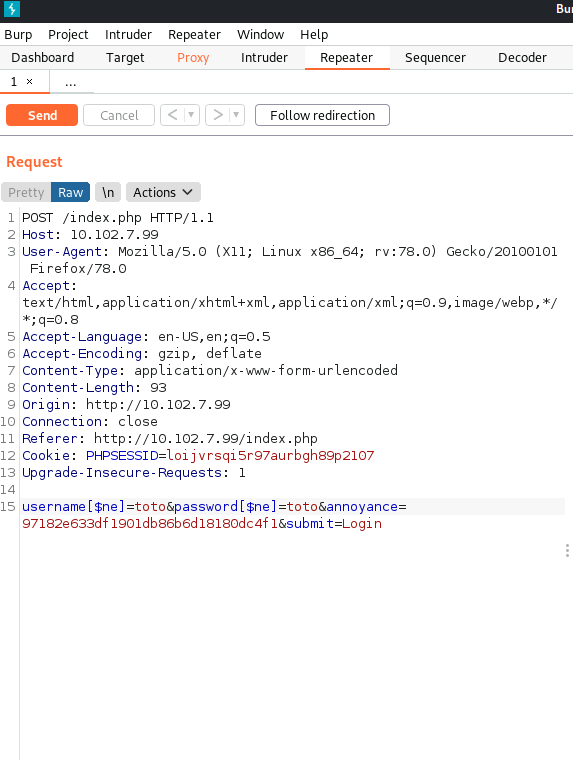This screenshot has width=573, height=760.
Task: Click the Origin header line
Action: [127, 404]
